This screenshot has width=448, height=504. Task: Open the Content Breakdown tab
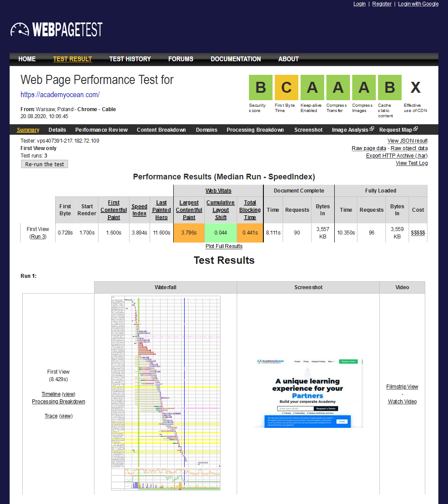pos(161,130)
